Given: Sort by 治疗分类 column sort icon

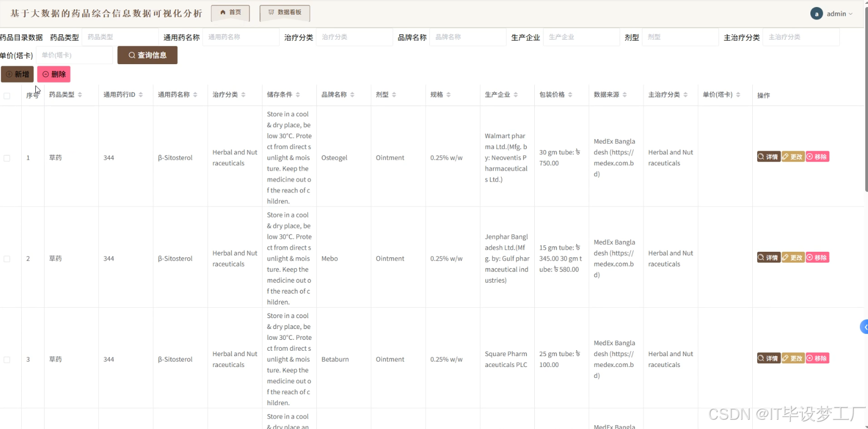Looking at the screenshot, I should pyautogui.click(x=243, y=95).
